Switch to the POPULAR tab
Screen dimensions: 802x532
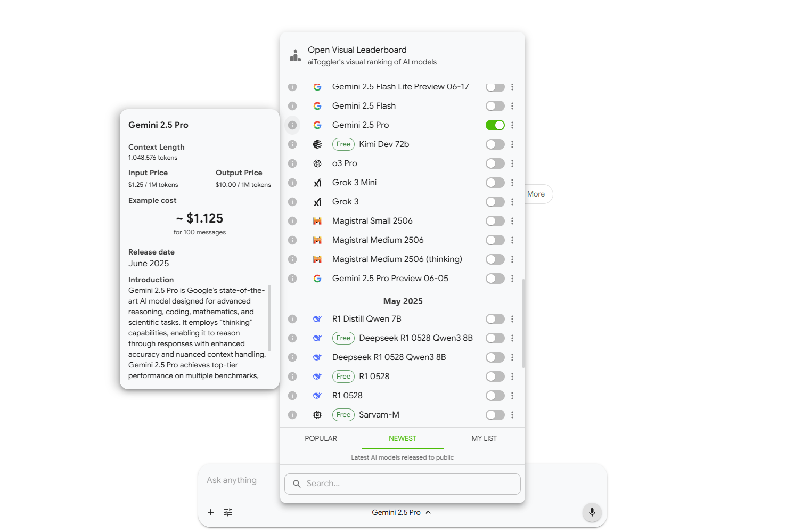point(321,438)
